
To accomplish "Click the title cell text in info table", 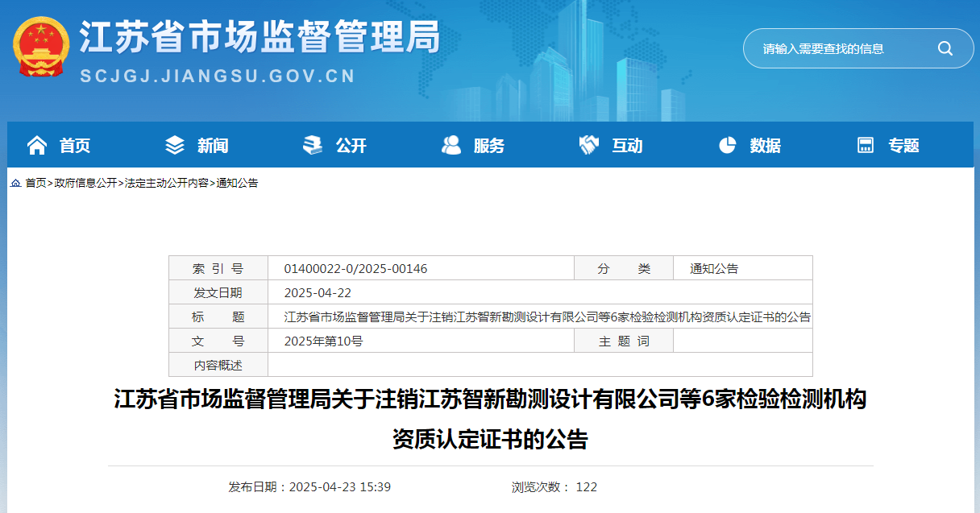I will pyautogui.click(x=547, y=317).
